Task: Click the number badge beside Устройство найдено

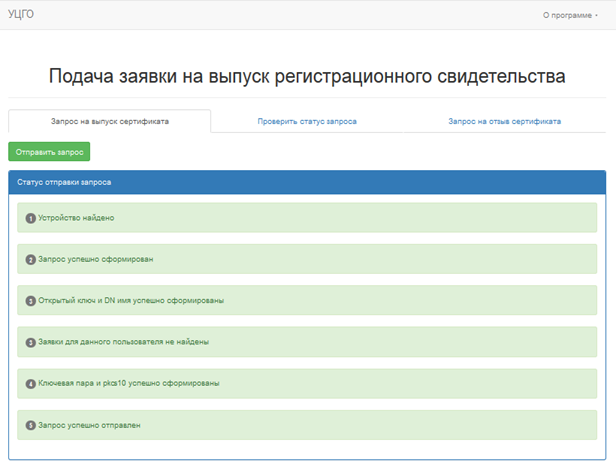Action: point(31,218)
